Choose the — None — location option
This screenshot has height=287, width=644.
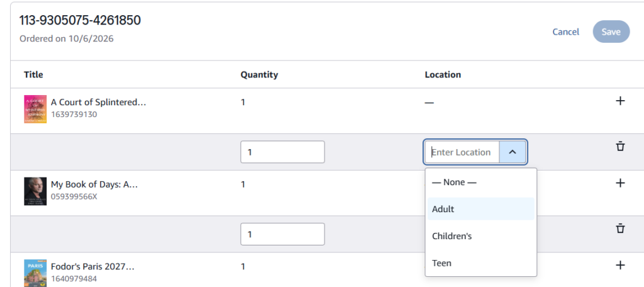tap(481, 182)
